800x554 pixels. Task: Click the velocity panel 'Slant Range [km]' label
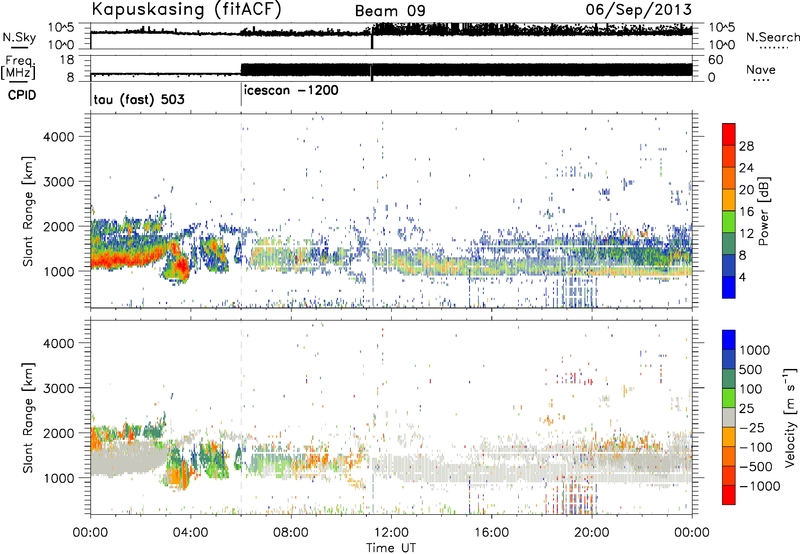point(28,417)
